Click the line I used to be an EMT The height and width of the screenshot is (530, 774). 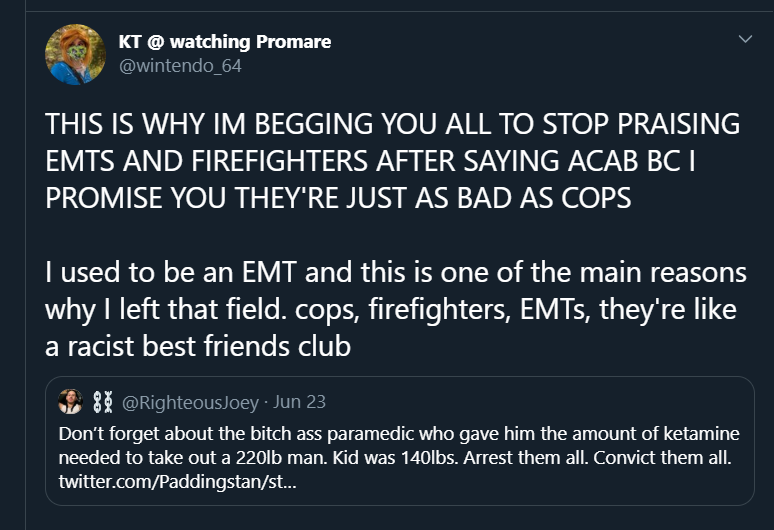tap(395, 272)
